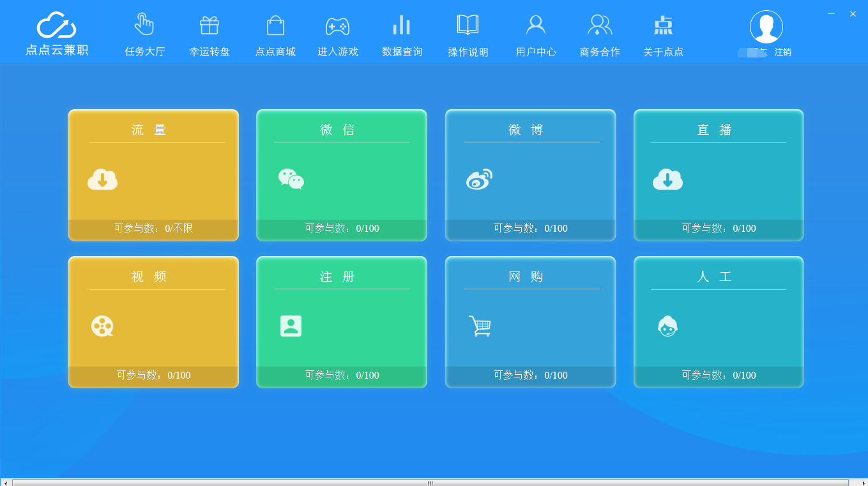Click the contact icon in 注册 card

pos(291,326)
